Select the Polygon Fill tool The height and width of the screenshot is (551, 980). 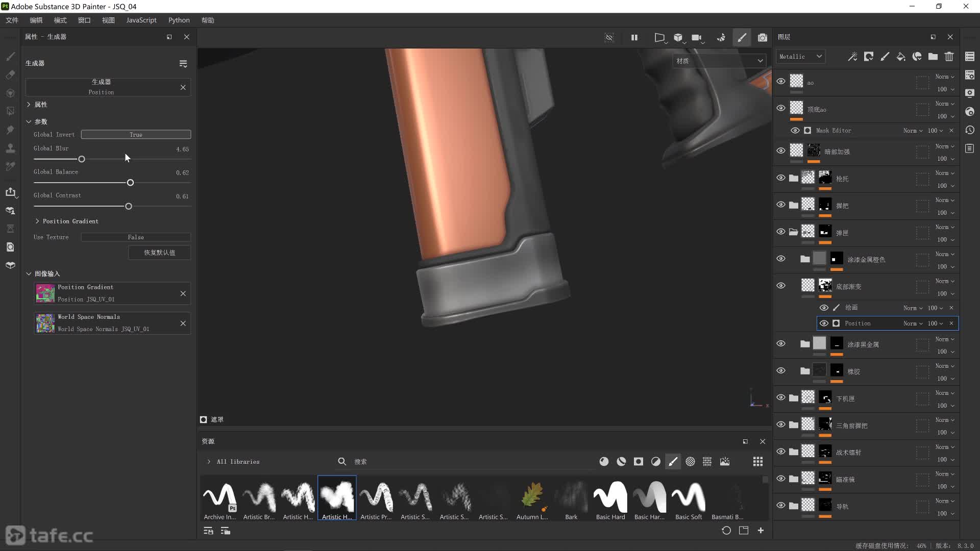click(10, 111)
